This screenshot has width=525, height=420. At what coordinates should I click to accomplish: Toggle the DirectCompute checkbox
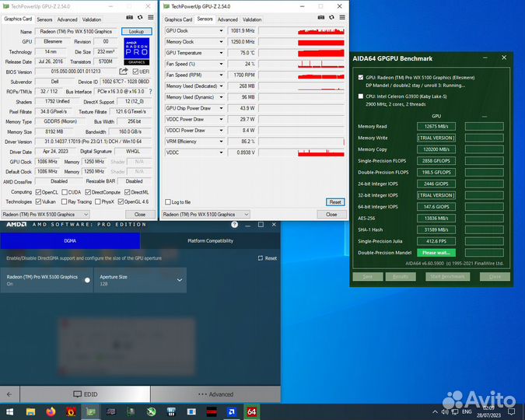88,192
